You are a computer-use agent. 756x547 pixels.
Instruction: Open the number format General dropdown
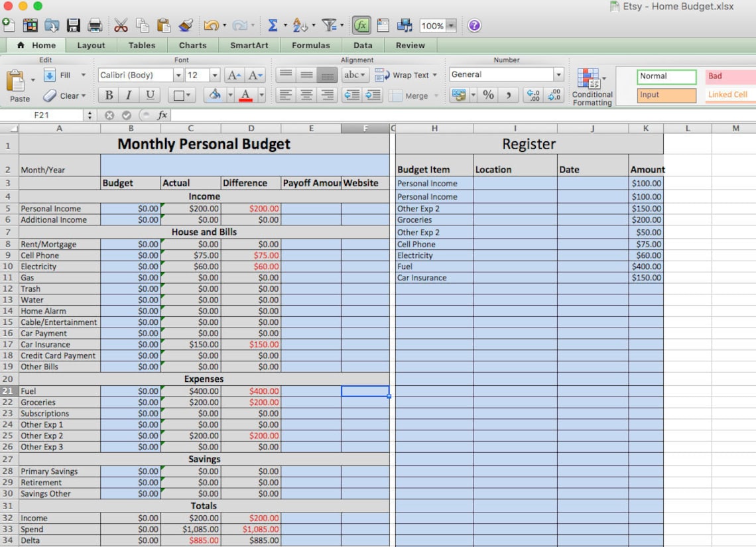(x=559, y=74)
